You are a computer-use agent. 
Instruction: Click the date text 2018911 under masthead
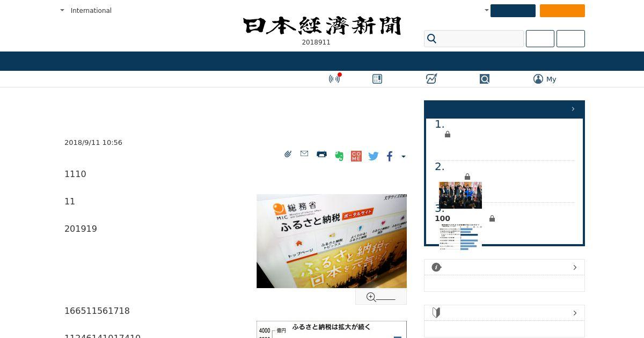[316, 42]
